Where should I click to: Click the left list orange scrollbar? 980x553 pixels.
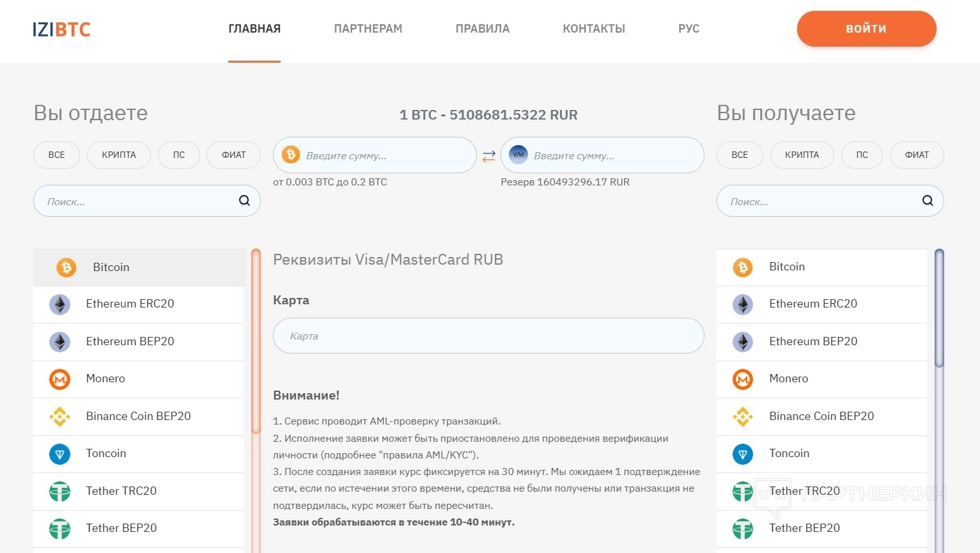click(256, 341)
